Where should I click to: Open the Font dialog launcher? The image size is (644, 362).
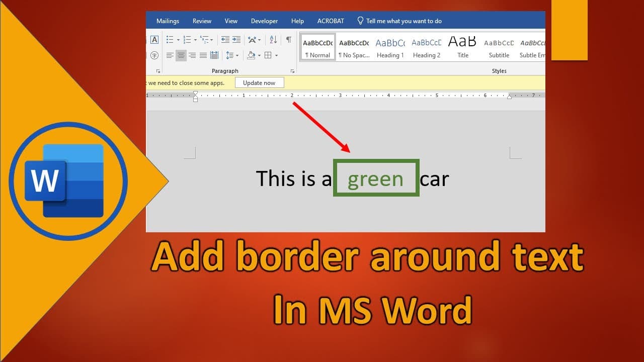tap(158, 71)
